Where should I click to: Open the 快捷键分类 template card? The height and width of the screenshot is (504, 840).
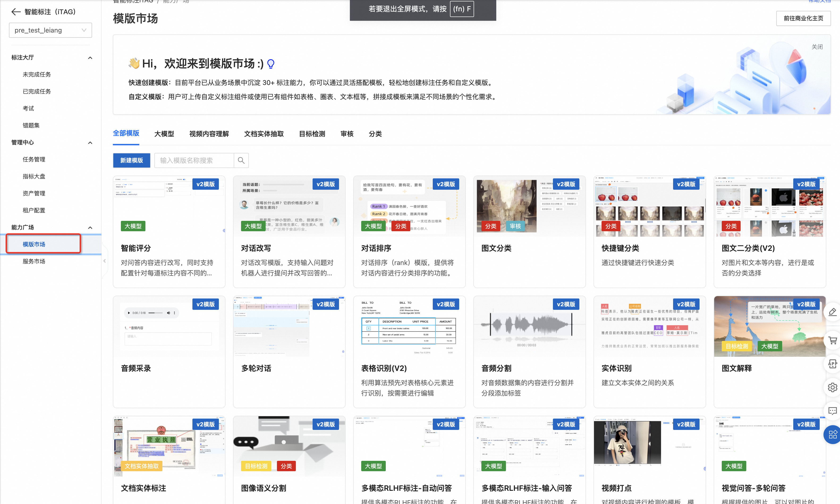point(650,232)
